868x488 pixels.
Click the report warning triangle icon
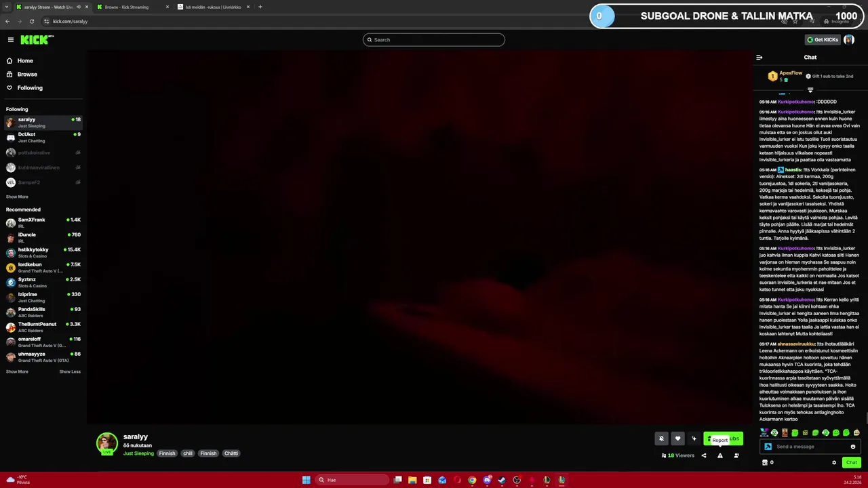coord(720,455)
